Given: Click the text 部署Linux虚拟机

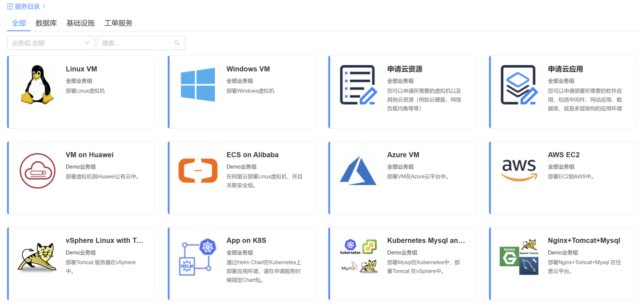Looking at the screenshot, I should click(x=85, y=91).
